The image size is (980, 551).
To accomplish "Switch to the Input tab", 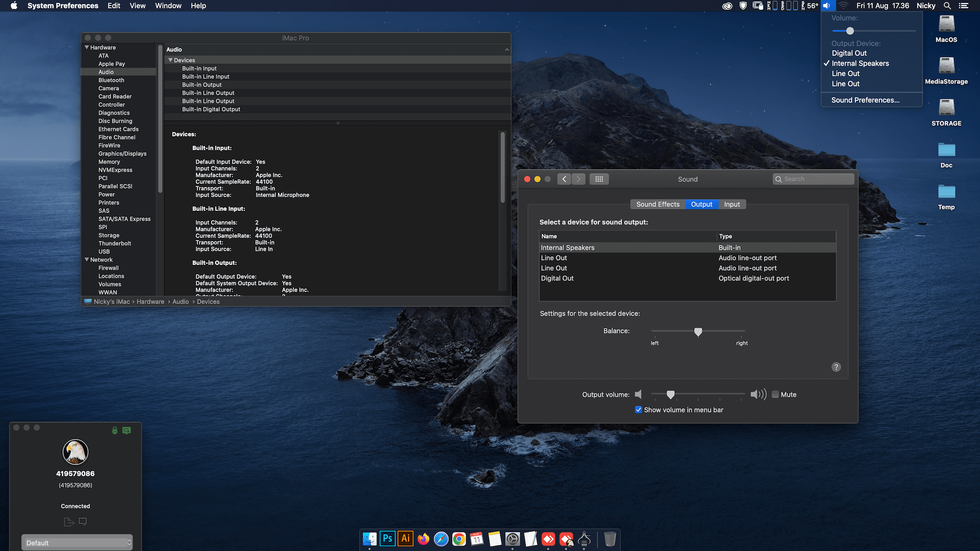I will tap(732, 204).
